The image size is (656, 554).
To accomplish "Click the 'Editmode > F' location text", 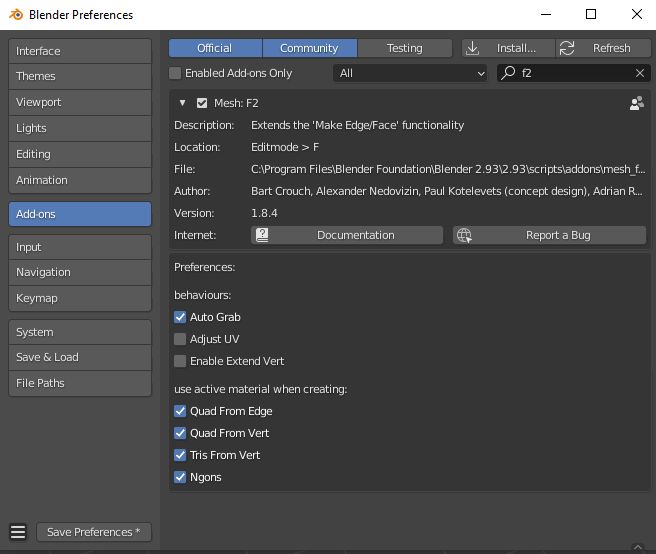I will [285, 147].
